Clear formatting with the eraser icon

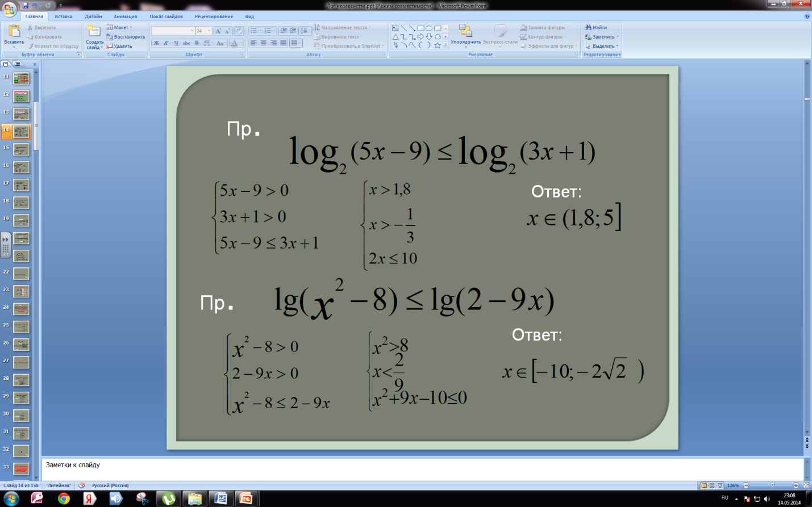tap(239, 31)
